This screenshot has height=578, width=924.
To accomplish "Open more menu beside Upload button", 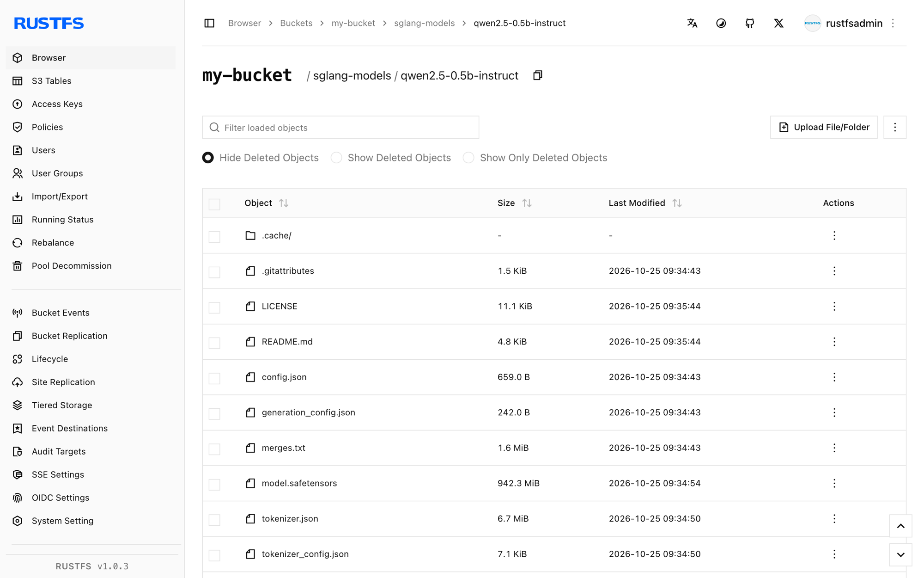I will tap(895, 127).
